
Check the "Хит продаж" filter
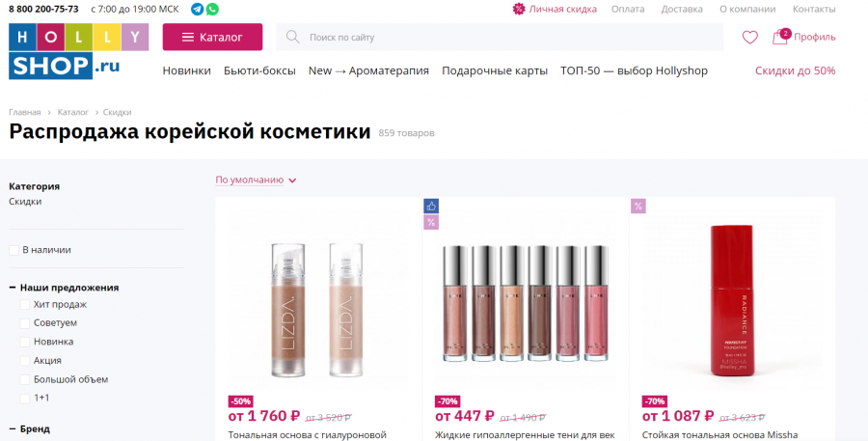[25, 305]
